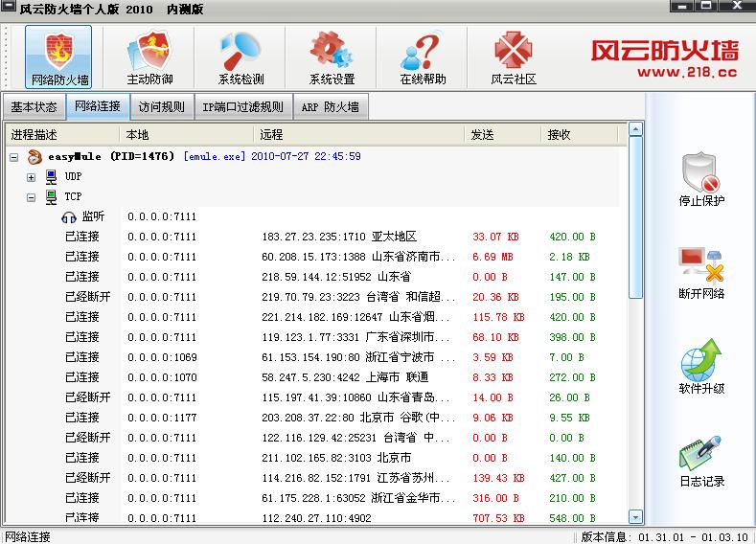Click the 断开网络 icon
The height and width of the screenshot is (544, 756).
[701, 265]
